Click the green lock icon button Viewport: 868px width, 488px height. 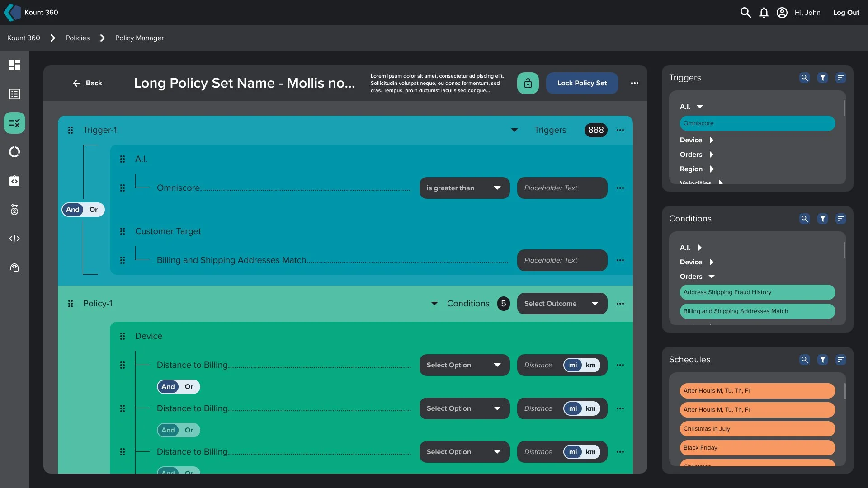[528, 83]
